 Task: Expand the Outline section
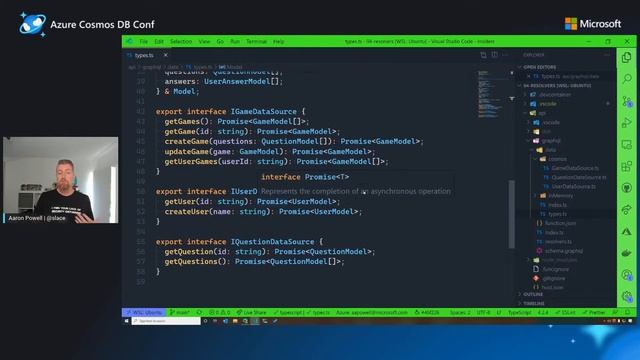tap(533, 294)
